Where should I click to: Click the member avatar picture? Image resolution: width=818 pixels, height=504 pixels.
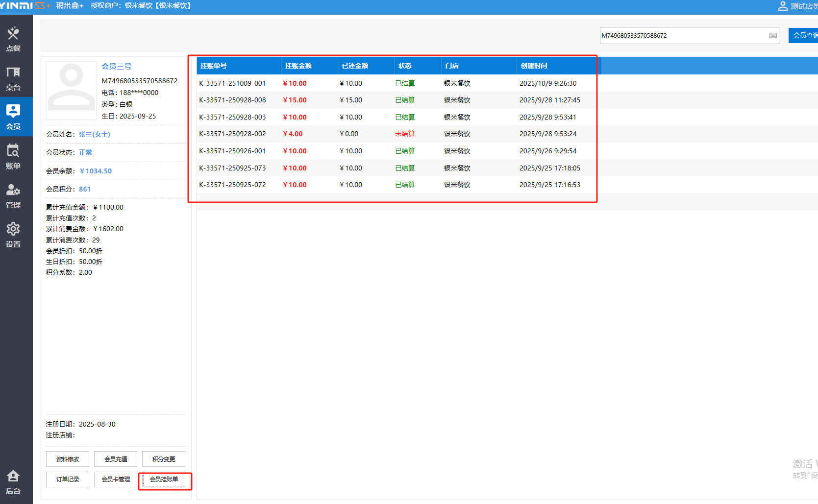[72, 90]
